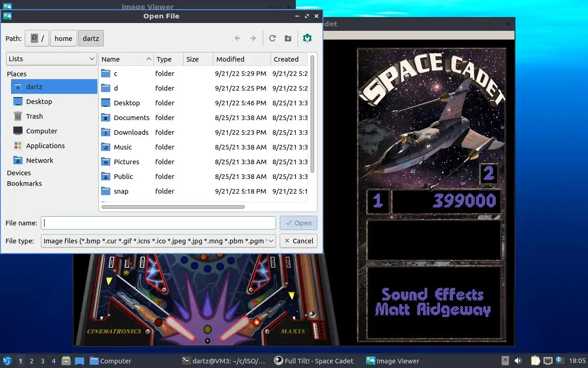Click the Open button

299,223
